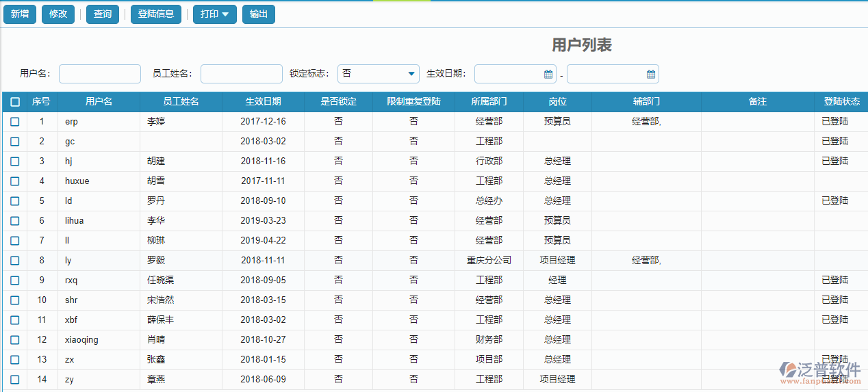The width and height of the screenshot is (868, 392).
Task: Click the 用户名 column header
Action: 99,102
